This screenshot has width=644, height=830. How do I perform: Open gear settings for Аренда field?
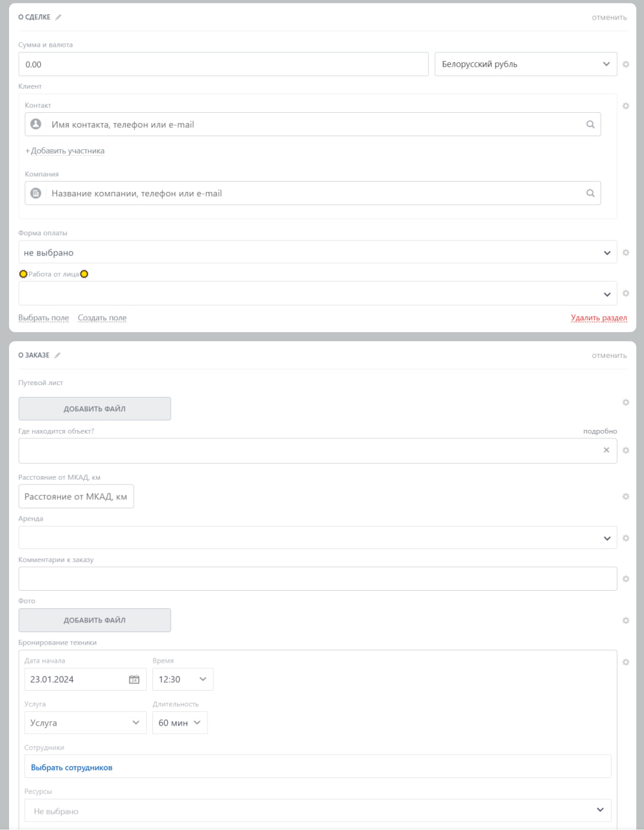(x=626, y=538)
